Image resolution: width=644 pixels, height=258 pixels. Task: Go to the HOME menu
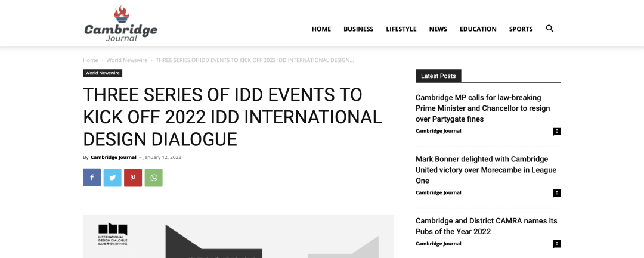[x=321, y=29]
